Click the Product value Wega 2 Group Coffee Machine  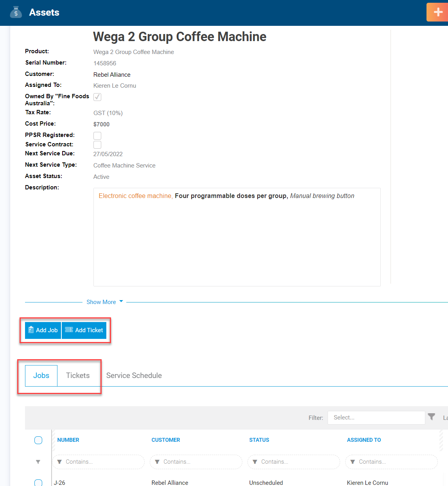pos(134,52)
